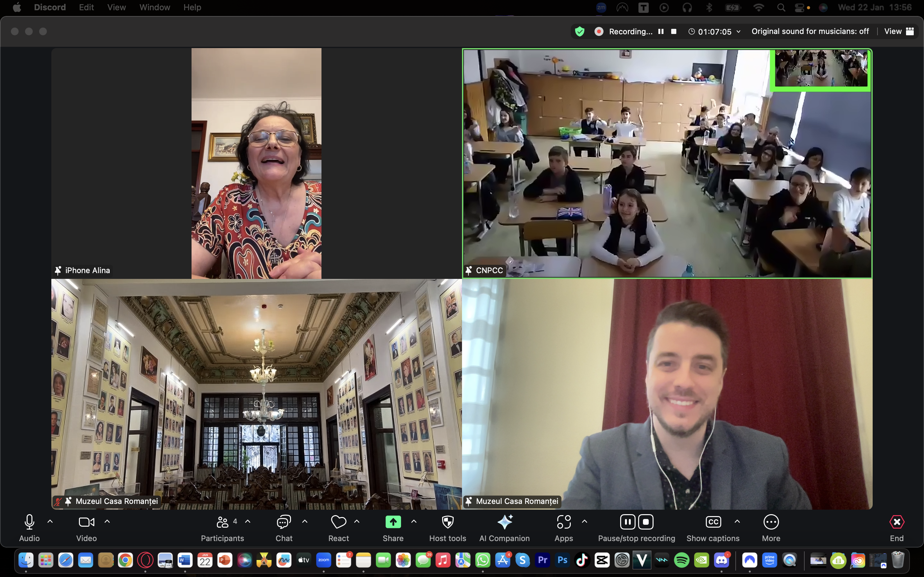This screenshot has height=577, width=924.
Task: Click the React heart icon
Action: pos(338,522)
